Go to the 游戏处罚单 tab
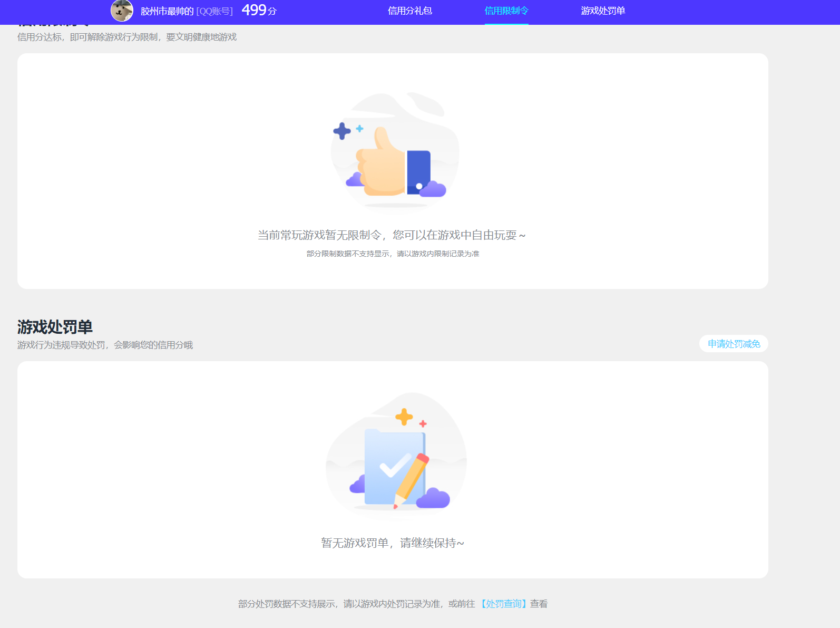The image size is (840, 628). 603,11
